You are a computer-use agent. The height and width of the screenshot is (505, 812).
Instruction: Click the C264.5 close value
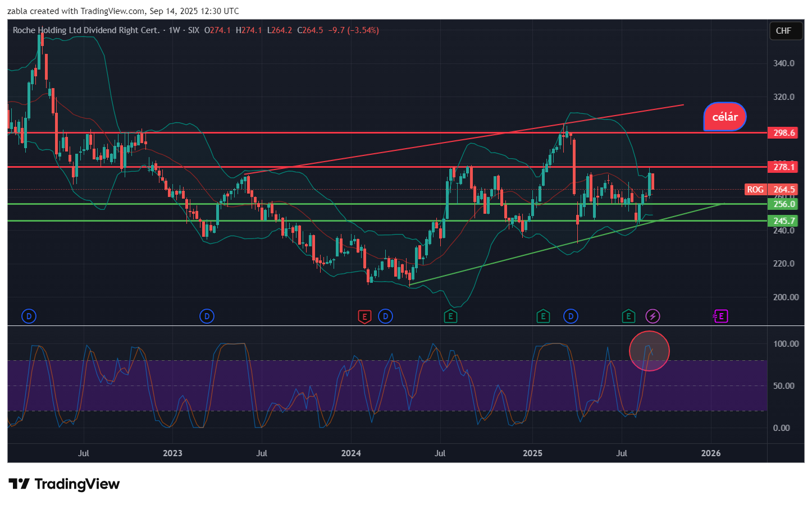pyautogui.click(x=310, y=30)
